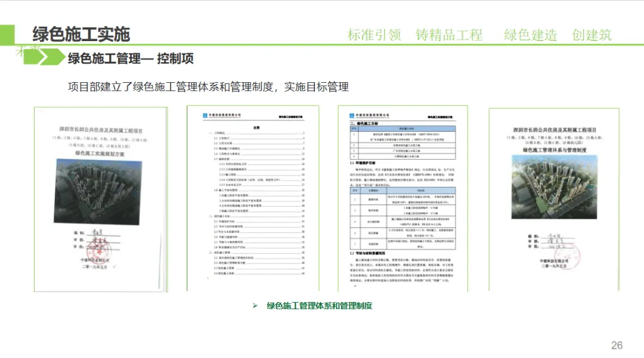Open the 目录 table of contents page thumbnail
The image size is (644, 358).
[253, 198]
